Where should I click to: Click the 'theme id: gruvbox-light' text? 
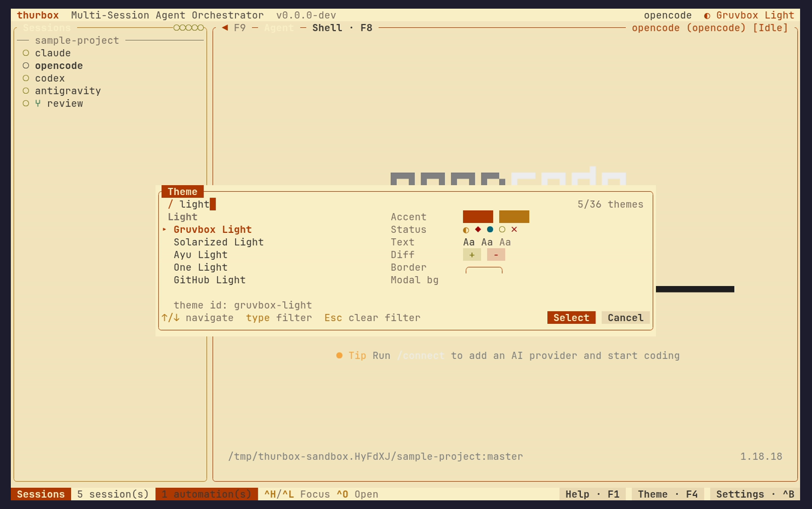243,305
